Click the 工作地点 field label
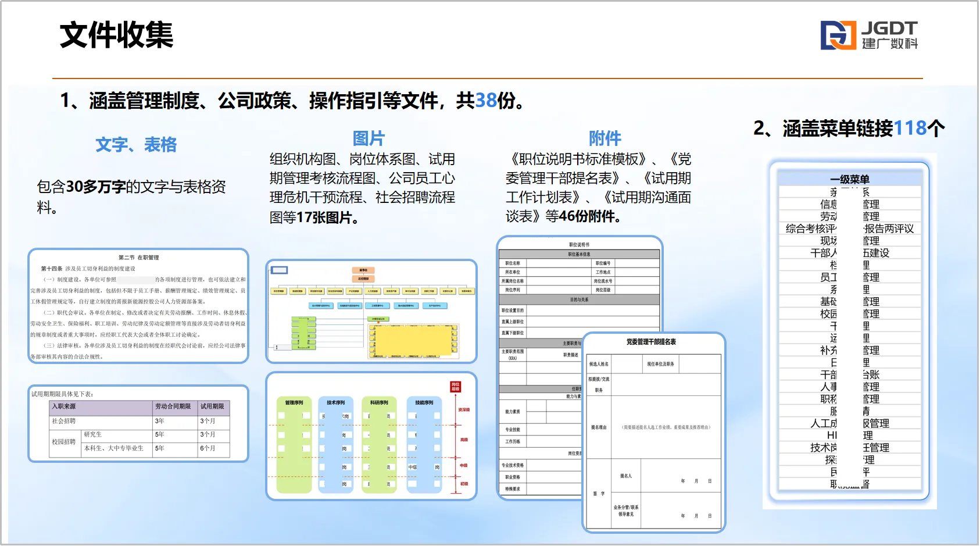The height and width of the screenshot is (546, 980). tap(603, 272)
